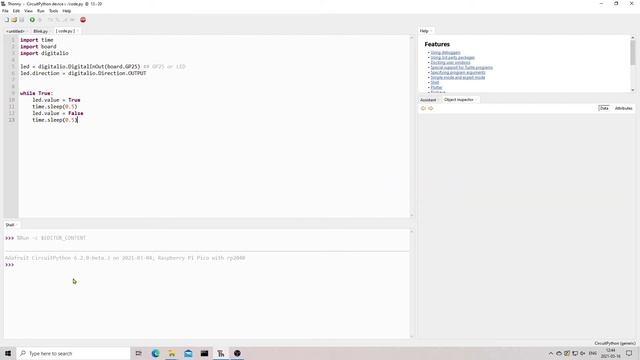Image resolution: width=640 pixels, height=360 pixels.
Task: Open the Mail app on the taskbar
Action: point(188,353)
